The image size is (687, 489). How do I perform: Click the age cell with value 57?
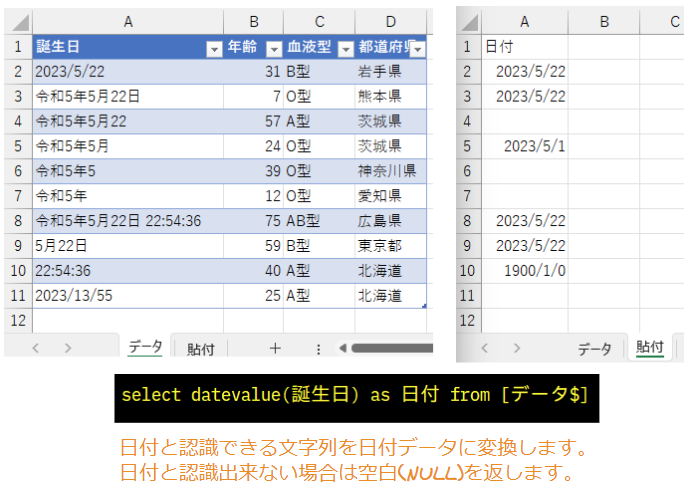coord(254,121)
